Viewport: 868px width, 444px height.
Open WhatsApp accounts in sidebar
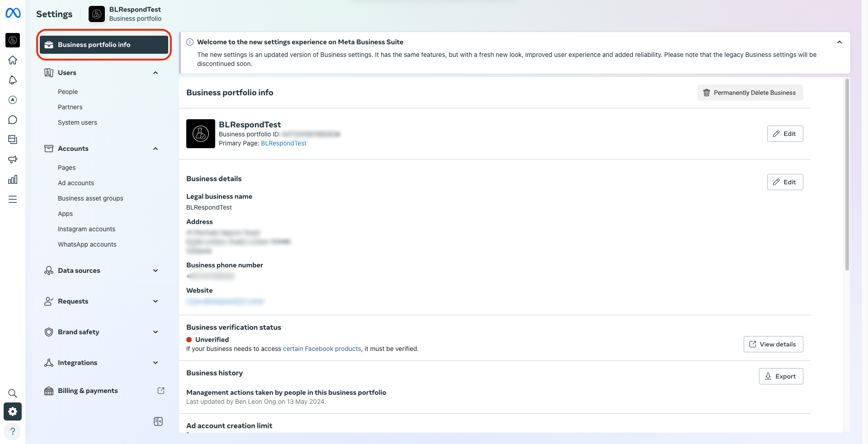[x=87, y=244]
